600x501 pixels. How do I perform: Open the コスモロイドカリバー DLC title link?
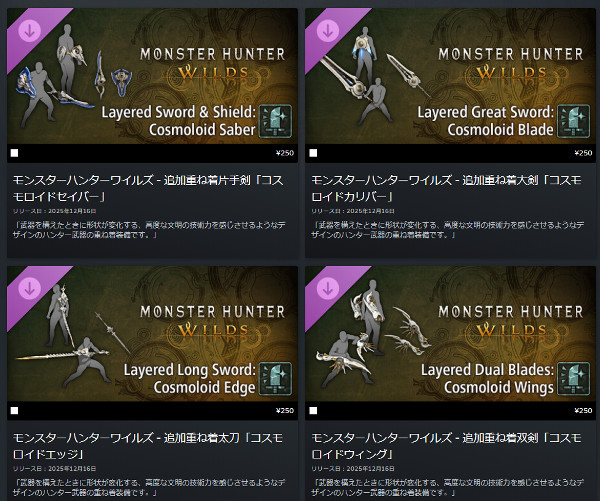tap(446, 188)
